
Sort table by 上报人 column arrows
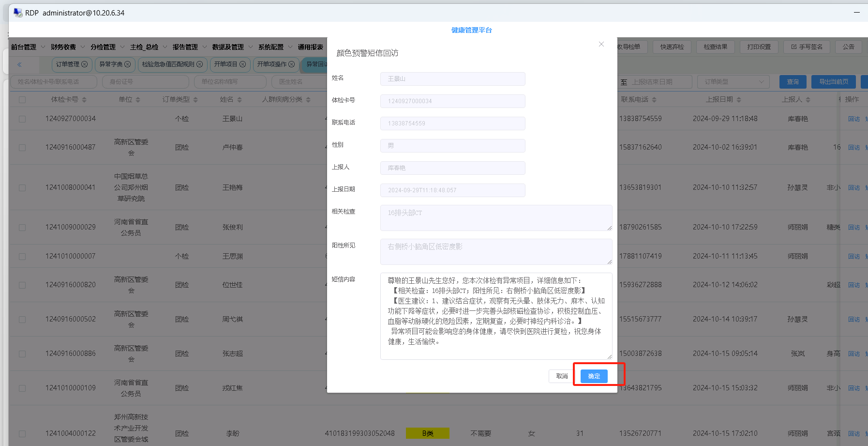(x=808, y=100)
